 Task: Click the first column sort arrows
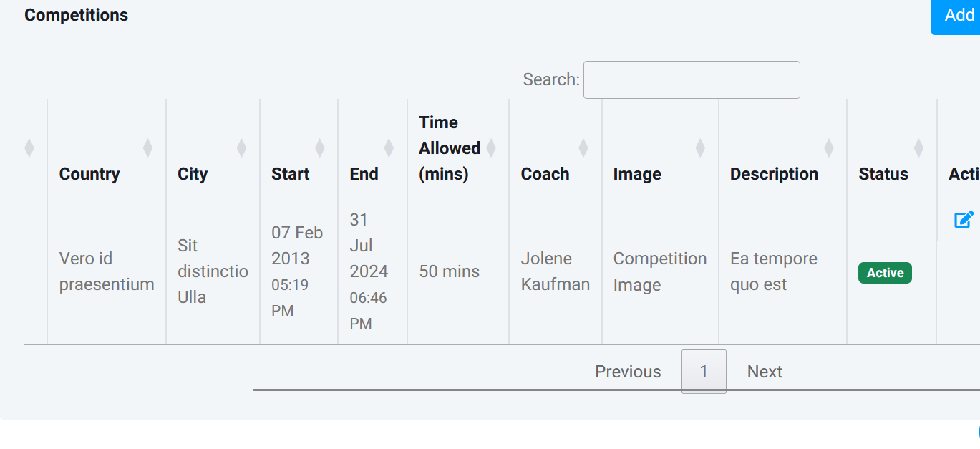pos(29,148)
